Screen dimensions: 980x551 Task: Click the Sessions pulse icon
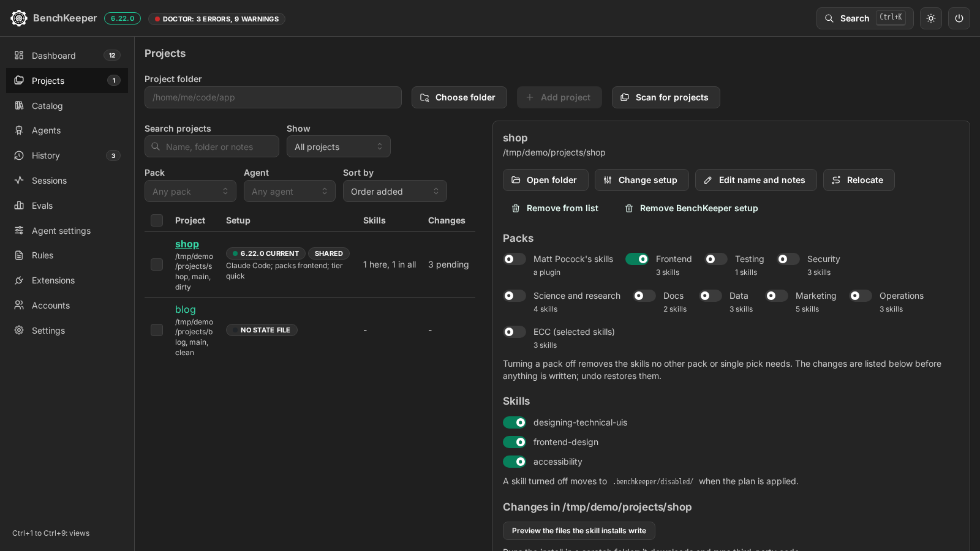pyautogui.click(x=19, y=181)
